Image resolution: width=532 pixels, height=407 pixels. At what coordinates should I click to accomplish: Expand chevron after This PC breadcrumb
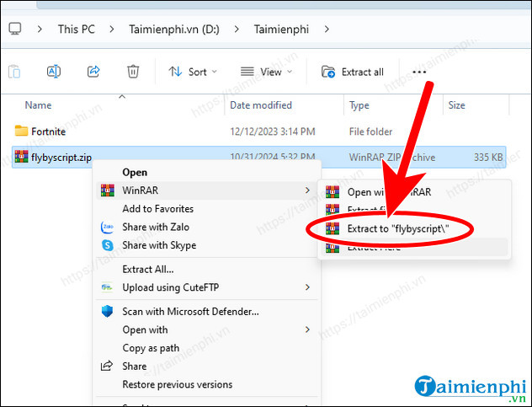click(x=112, y=29)
